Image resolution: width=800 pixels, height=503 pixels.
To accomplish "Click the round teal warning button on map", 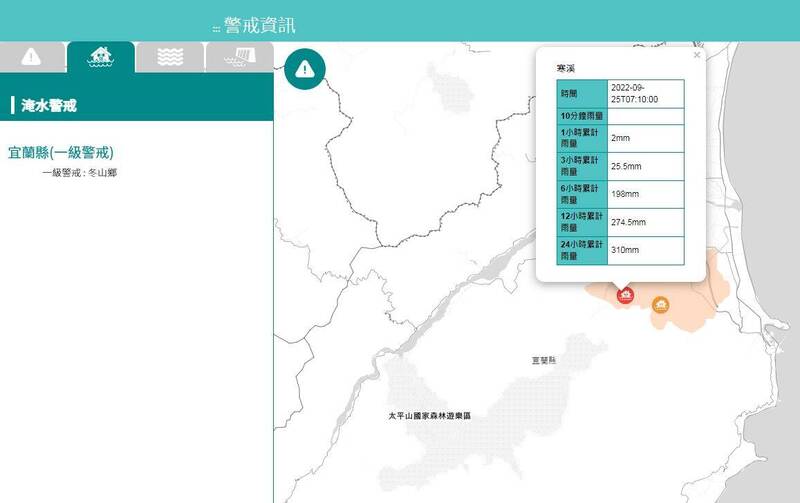I will click(x=305, y=68).
